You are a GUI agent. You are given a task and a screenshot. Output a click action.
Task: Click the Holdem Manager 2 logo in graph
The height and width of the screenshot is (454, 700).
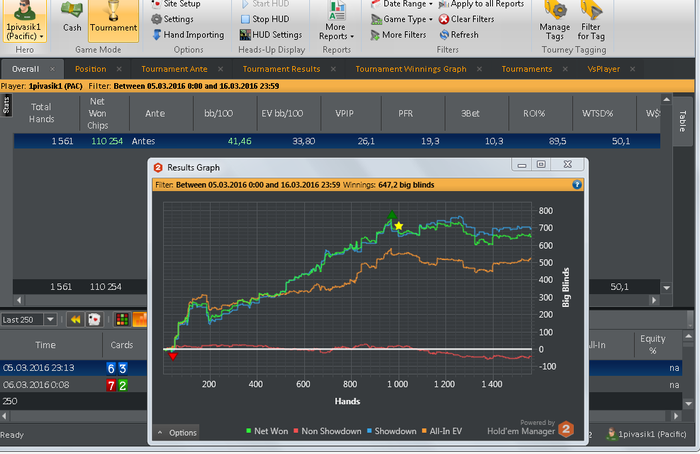pyautogui.click(x=566, y=429)
